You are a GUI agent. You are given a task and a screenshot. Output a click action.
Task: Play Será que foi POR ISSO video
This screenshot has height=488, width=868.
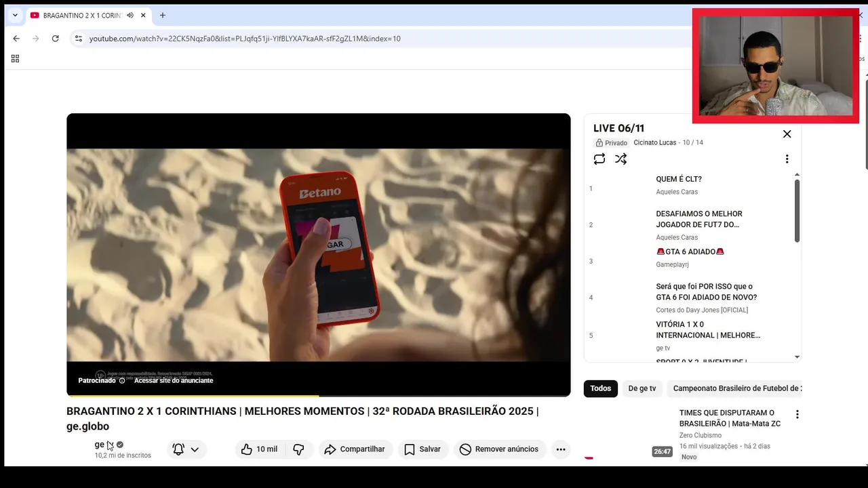coord(706,291)
